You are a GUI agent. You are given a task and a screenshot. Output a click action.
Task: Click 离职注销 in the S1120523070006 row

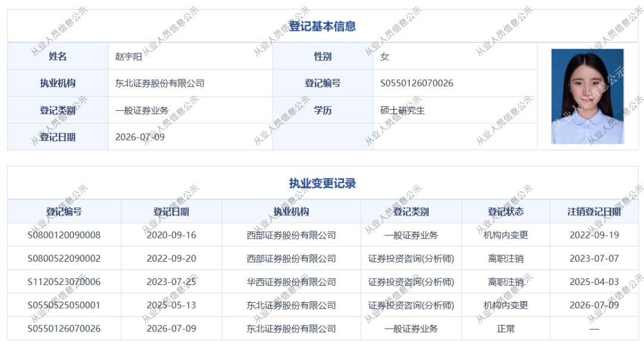[506, 282]
